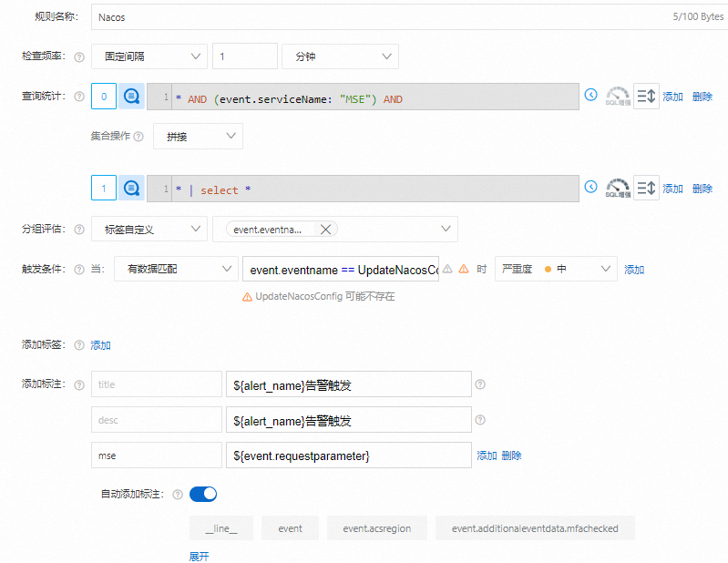
Task: Click 删除 link for query 1
Action: click(702, 189)
